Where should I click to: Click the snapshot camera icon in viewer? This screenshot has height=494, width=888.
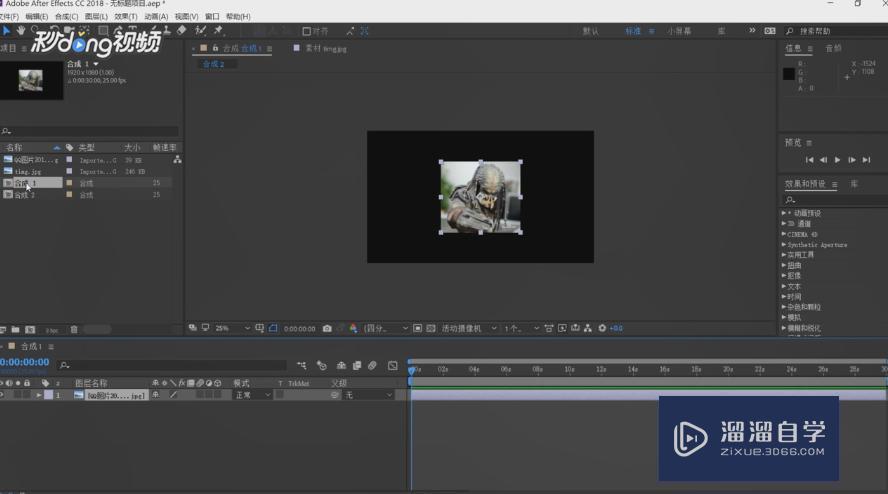[327, 328]
